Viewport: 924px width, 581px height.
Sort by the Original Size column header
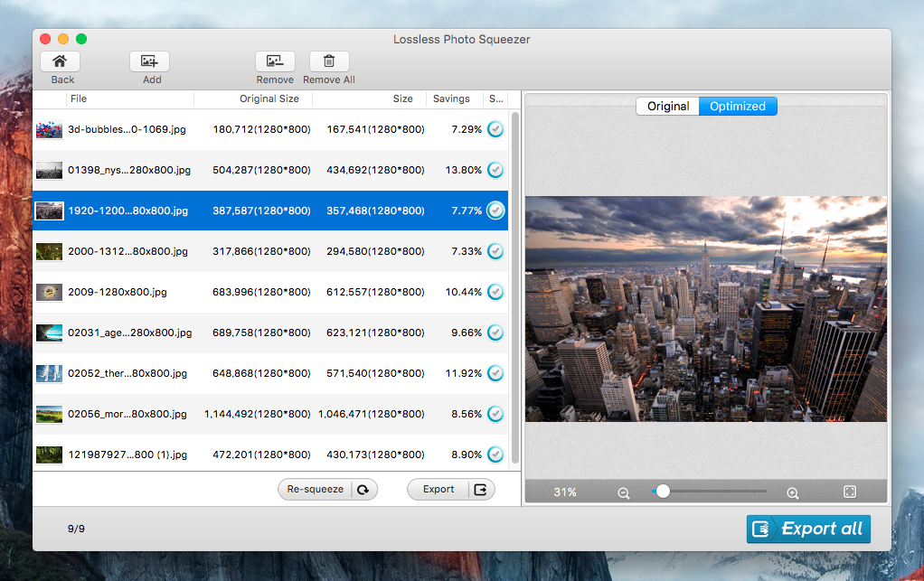point(269,98)
